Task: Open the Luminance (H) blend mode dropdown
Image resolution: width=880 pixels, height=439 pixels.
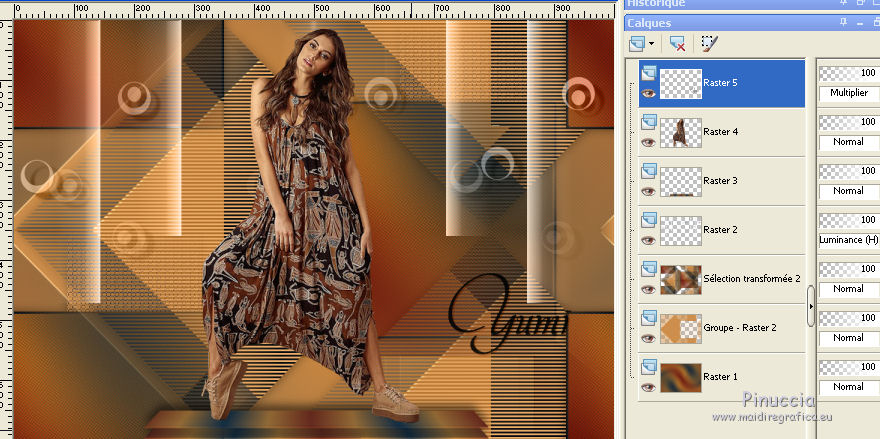Action: tap(848, 240)
